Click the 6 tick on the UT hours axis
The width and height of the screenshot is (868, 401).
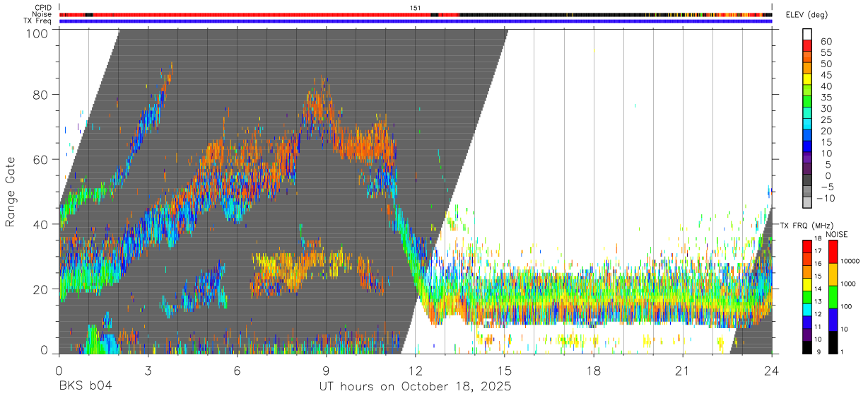click(237, 371)
